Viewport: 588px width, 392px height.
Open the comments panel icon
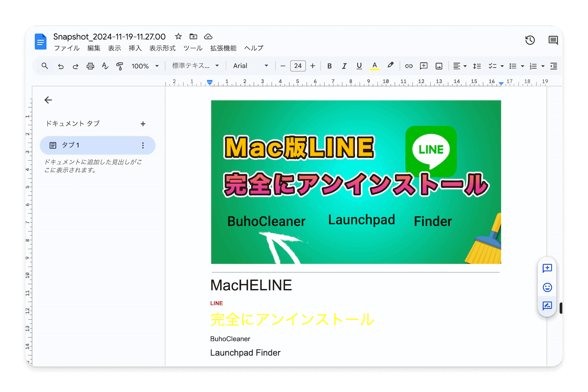click(x=553, y=40)
